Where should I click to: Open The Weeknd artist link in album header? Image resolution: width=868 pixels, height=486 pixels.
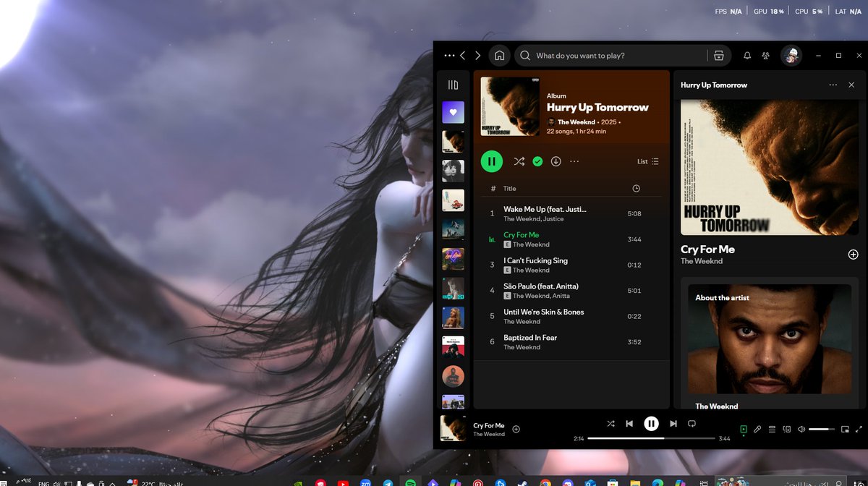[x=576, y=122]
